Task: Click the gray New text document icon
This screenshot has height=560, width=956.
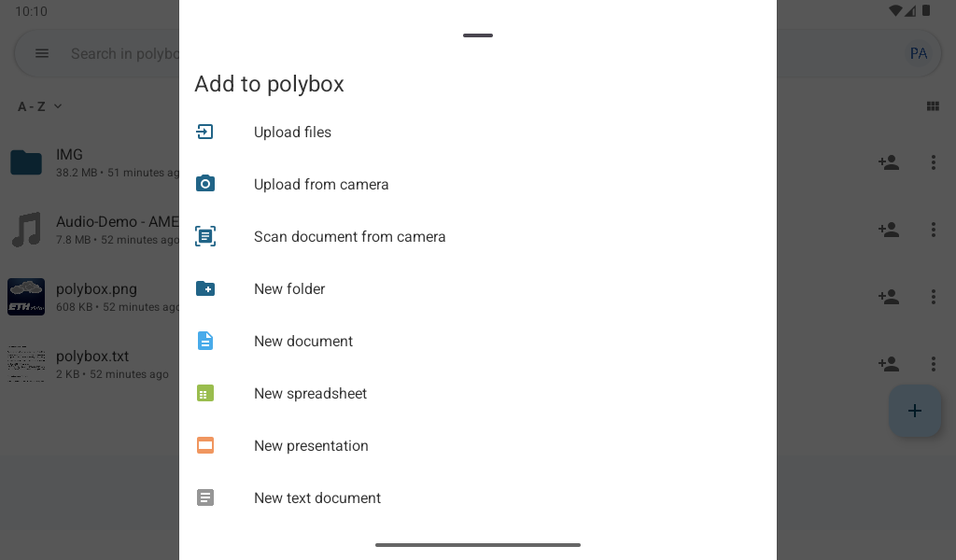Action: pyautogui.click(x=204, y=497)
